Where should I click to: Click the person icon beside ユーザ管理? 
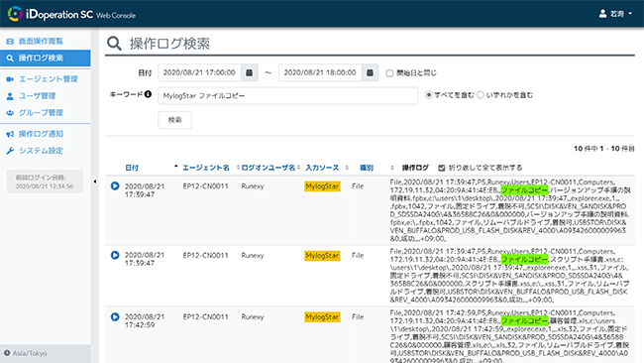click(10, 96)
